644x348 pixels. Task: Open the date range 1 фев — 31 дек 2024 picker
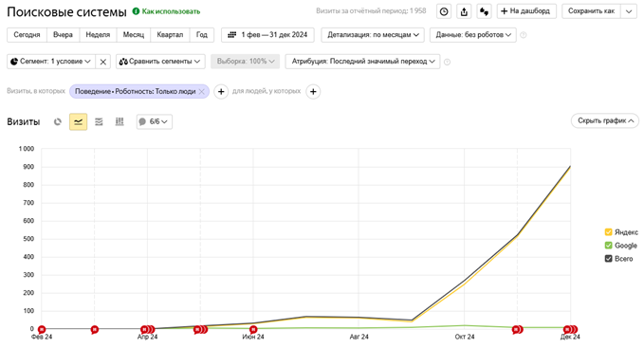pos(267,35)
